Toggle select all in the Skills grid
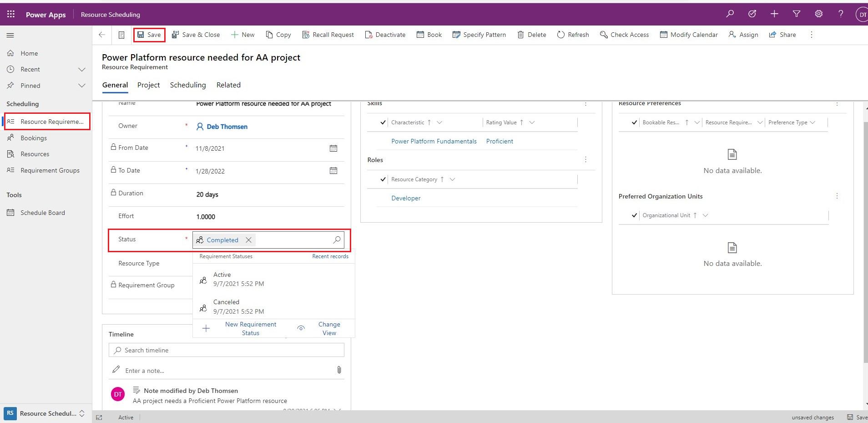The height and width of the screenshot is (423, 868). pos(383,122)
